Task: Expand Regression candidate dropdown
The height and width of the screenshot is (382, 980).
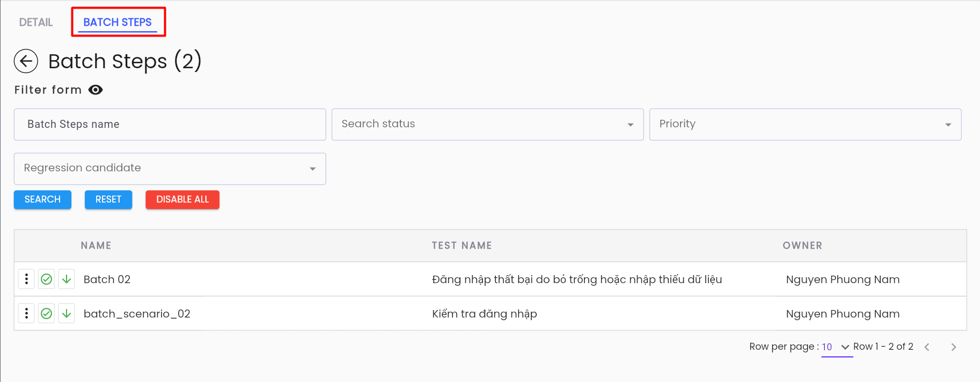Action: 170,169
